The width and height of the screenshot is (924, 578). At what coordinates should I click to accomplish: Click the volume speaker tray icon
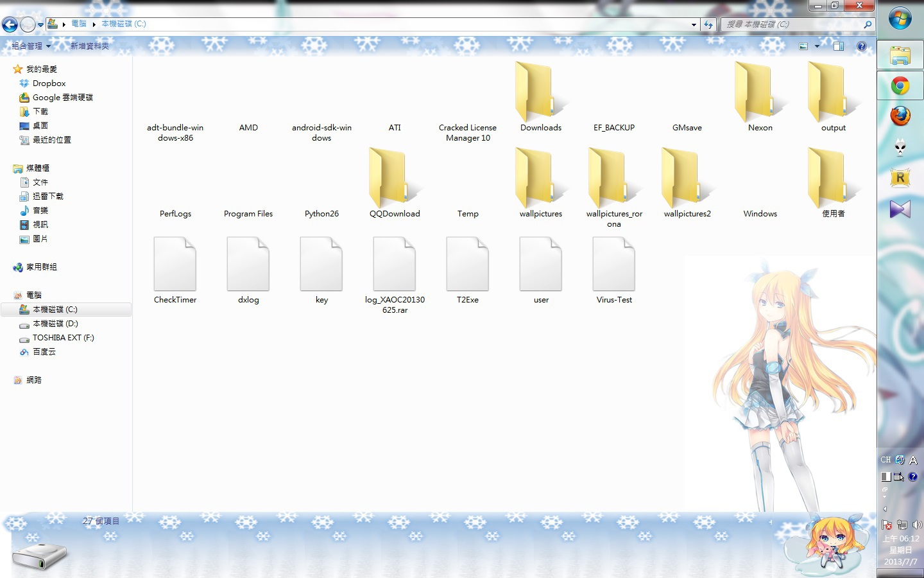pos(917,525)
